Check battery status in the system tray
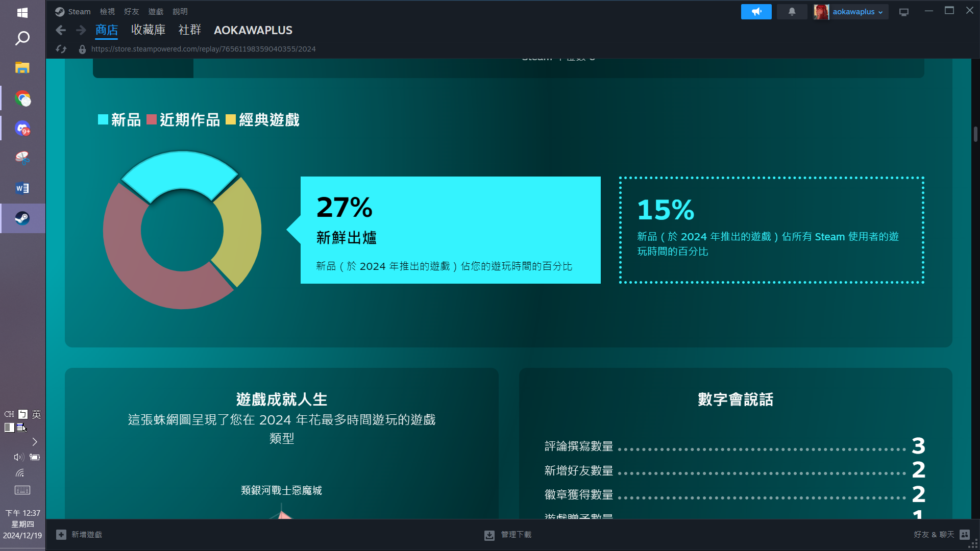This screenshot has height=551, width=980. pyautogui.click(x=35, y=457)
